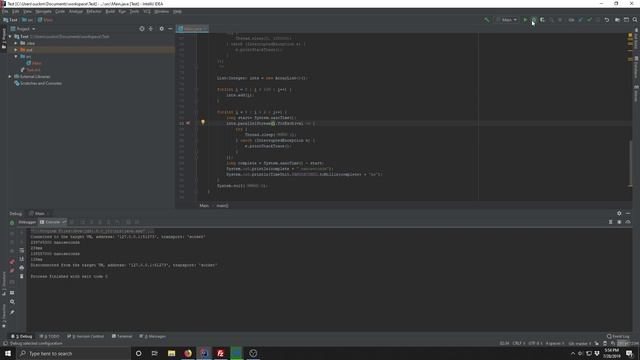Open the File menu

pyautogui.click(x=5, y=11)
